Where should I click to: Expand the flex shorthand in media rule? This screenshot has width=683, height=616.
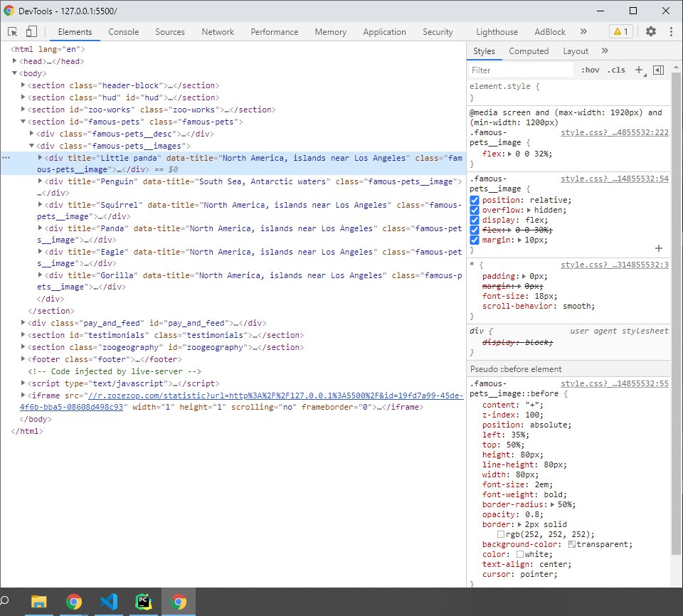click(509, 154)
